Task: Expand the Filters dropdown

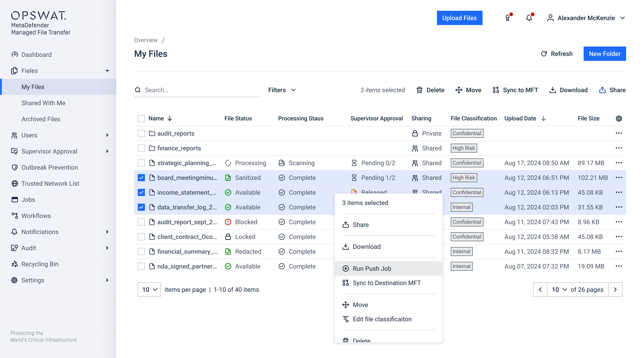Action: pos(282,90)
